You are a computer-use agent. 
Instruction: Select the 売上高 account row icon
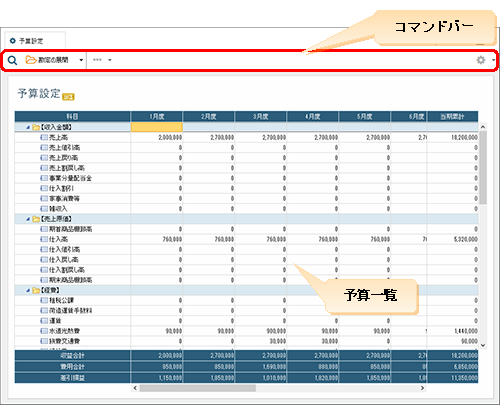tap(44, 137)
